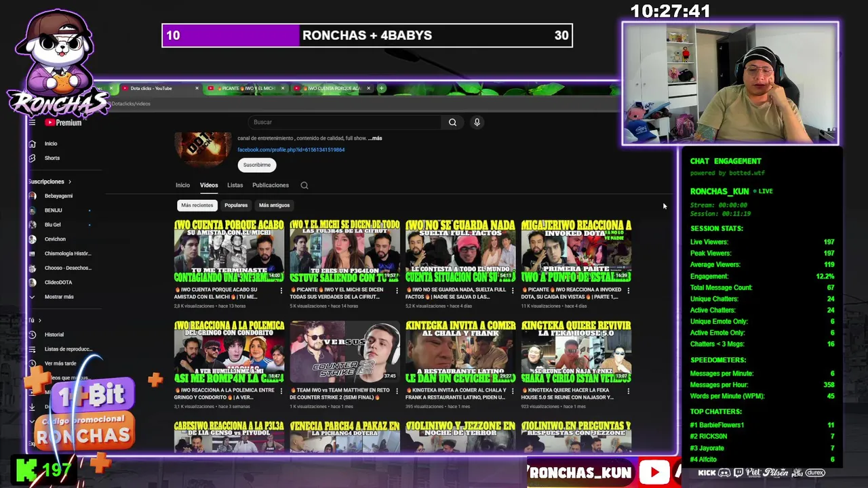Play the Counter Strike 2 VERSUS thumbnail
Image resolution: width=868 pixels, height=488 pixels.
tap(344, 352)
